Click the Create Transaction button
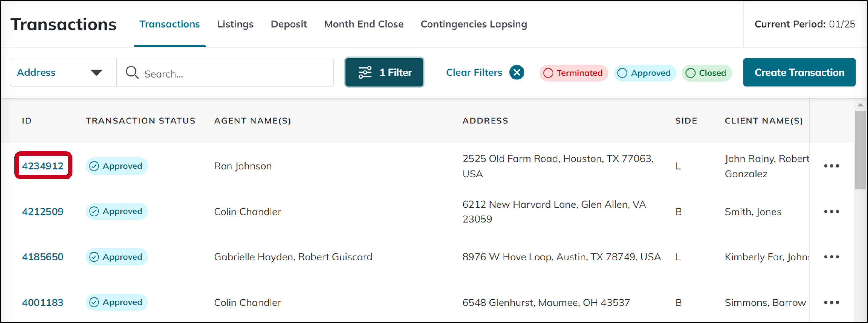Image resolution: width=868 pixels, height=323 pixels. (x=799, y=72)
